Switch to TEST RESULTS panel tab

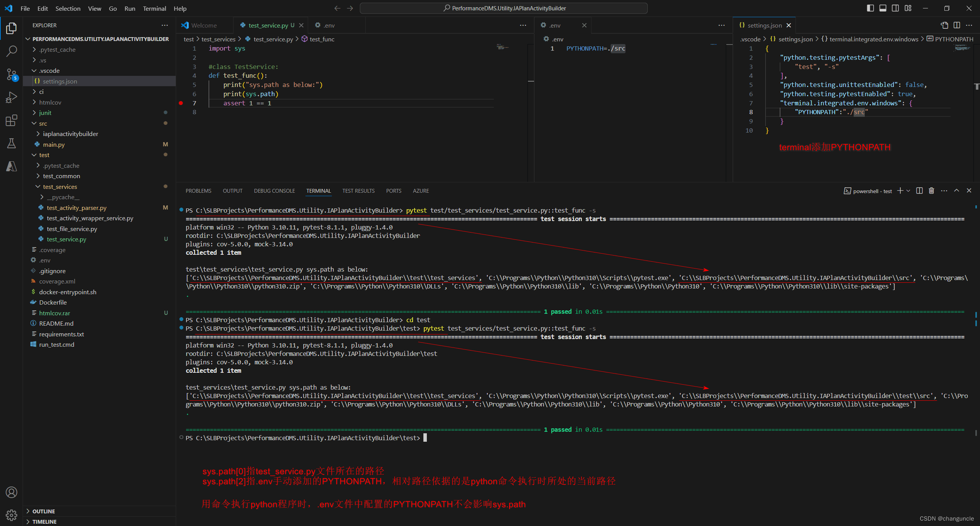tap(358, 191)
